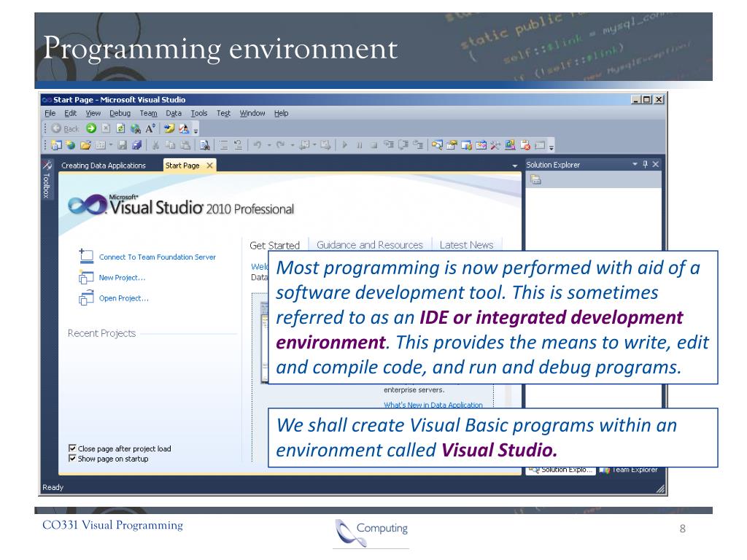Open the Team menu
Viewport: 747px width, 560px height.
[x=148, y=113]
